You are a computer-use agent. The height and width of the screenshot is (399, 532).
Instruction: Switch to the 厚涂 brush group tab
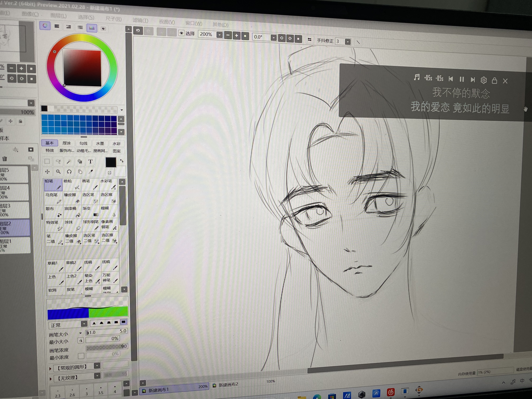point(67,143)
